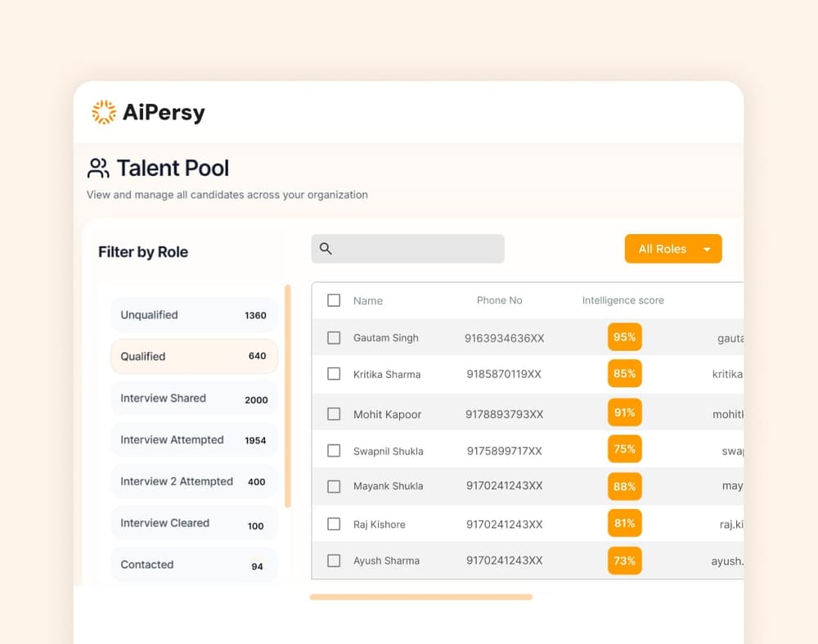Viewport: 818px width, 644px height.
Task: Expand the All Roles dropdown arrow
Action: coord(707,250)
